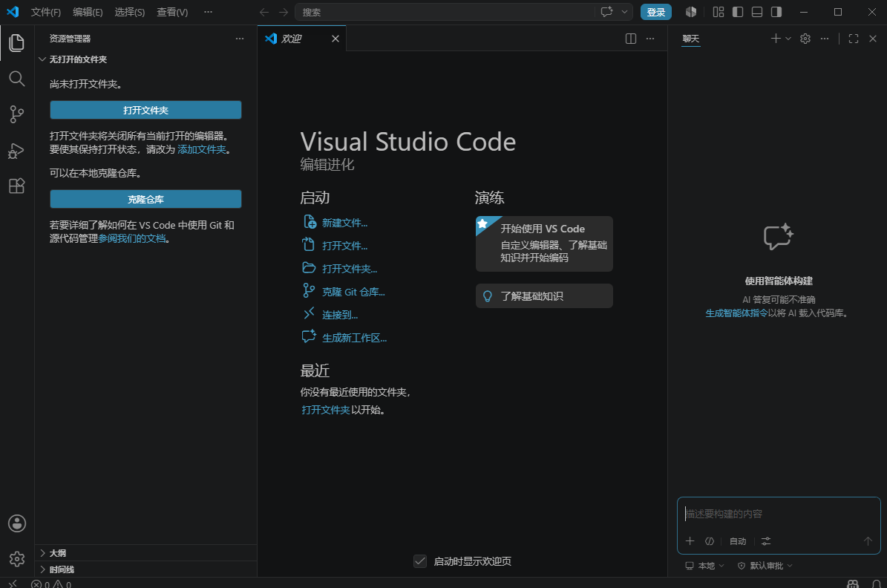Open Explorer panel three-dot actions
Viewport: 887px width, 588px height.
[240, 39]
